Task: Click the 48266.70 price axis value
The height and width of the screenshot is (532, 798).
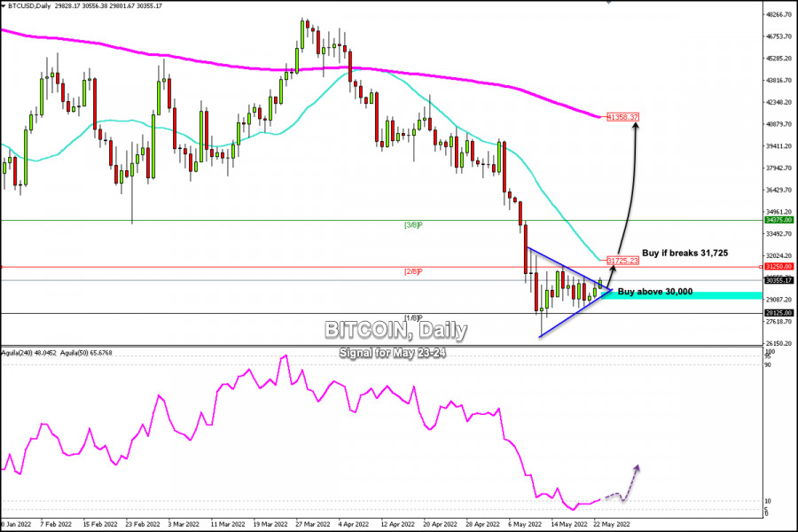Action: pyautogui.click(x=778, y=15)
